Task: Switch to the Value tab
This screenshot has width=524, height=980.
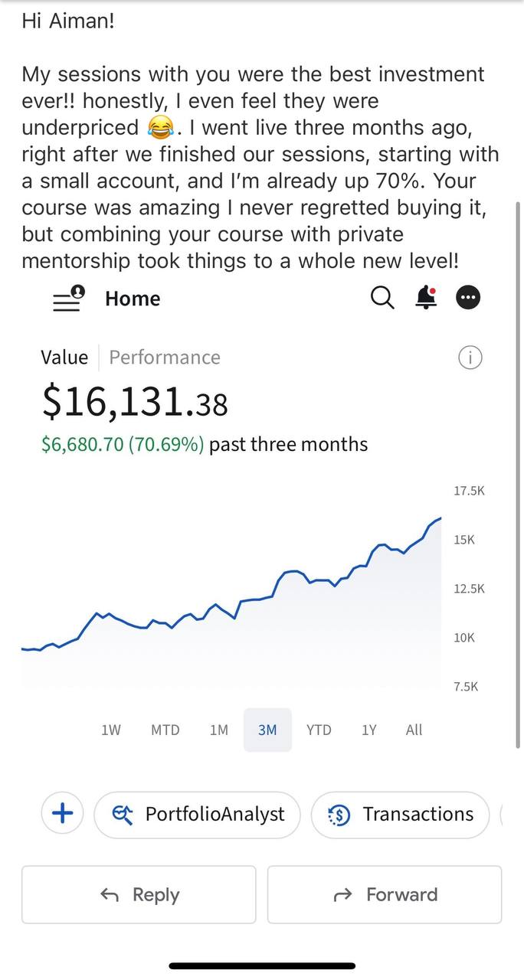Action: [x=64, y=358]
